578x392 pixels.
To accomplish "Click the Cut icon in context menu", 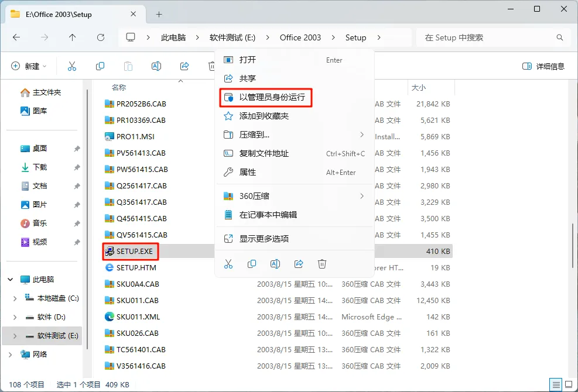I will pyautogui.click(x=228, y=264).
